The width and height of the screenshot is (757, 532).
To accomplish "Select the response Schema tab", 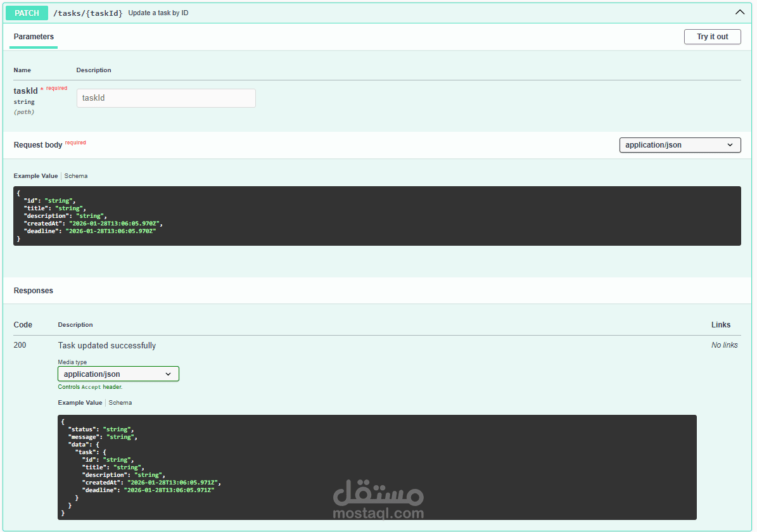I will pyautogui.click(x=120, y=403).
